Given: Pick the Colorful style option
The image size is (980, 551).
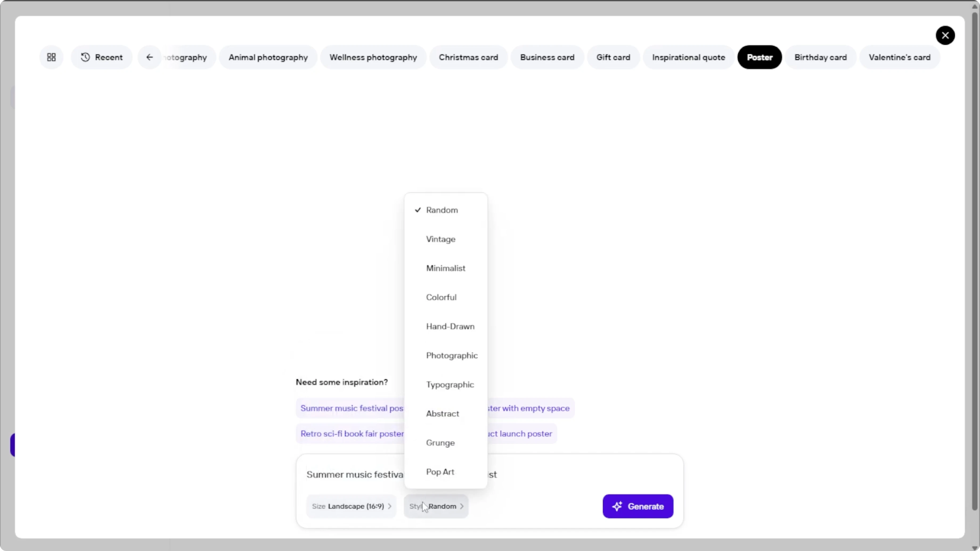Looking at the screenshot, I should 446,297.
